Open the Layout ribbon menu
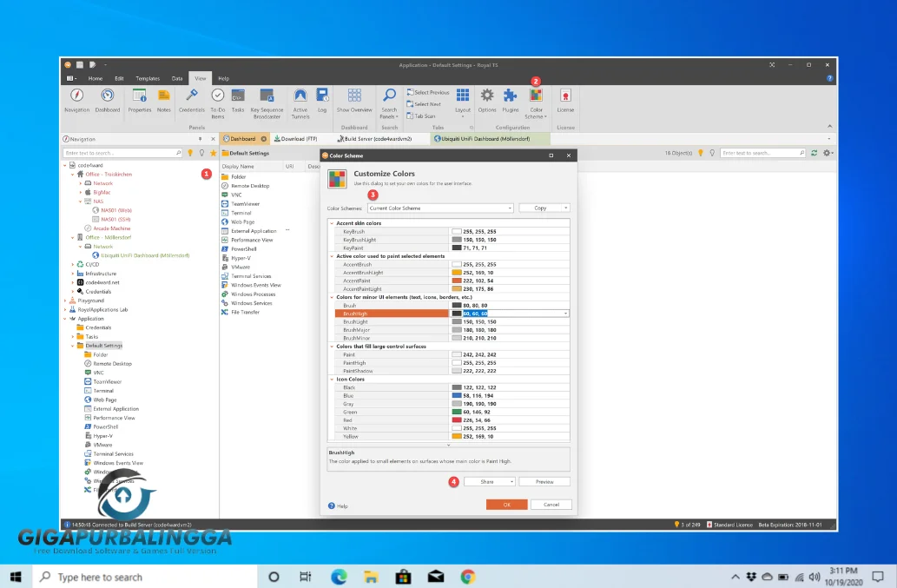 click(463, 103)
